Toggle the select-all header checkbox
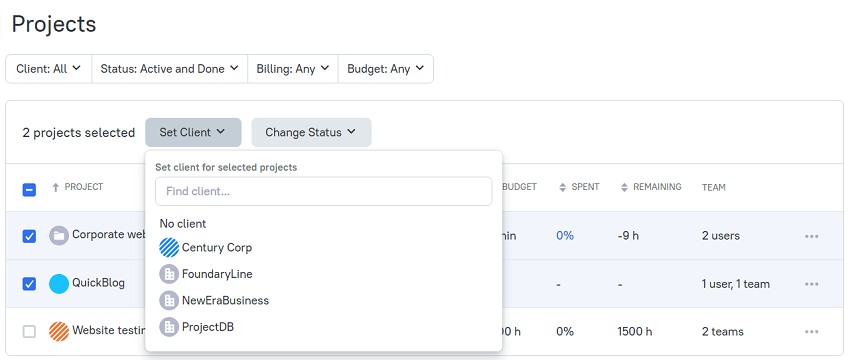The width and height of the screenshot is (850, 360). [29, 190]
